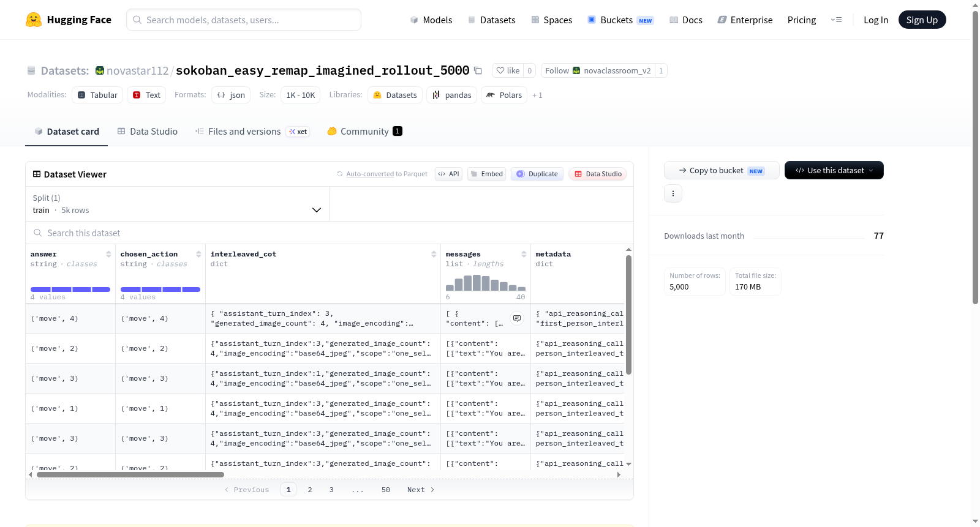This screenshot has height=527, width=980.
Task: Go to page 3 of the table
Action: [x=331, y=490]
